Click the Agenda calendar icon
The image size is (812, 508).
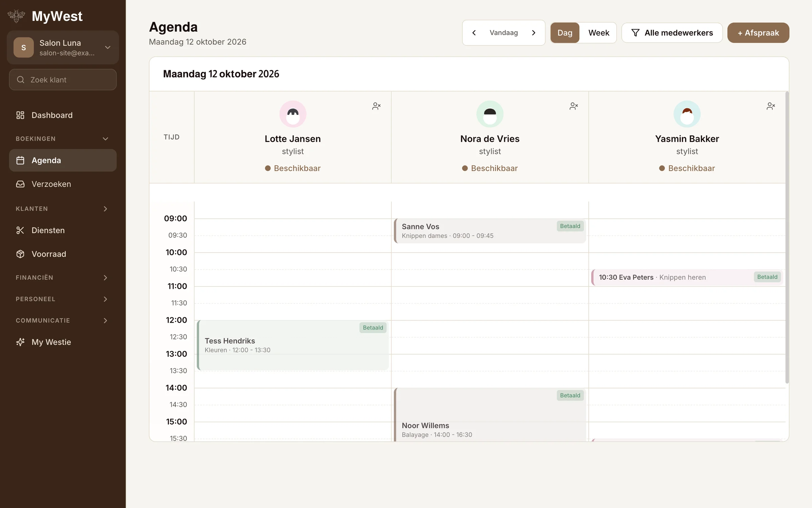(x=20, y=160)
